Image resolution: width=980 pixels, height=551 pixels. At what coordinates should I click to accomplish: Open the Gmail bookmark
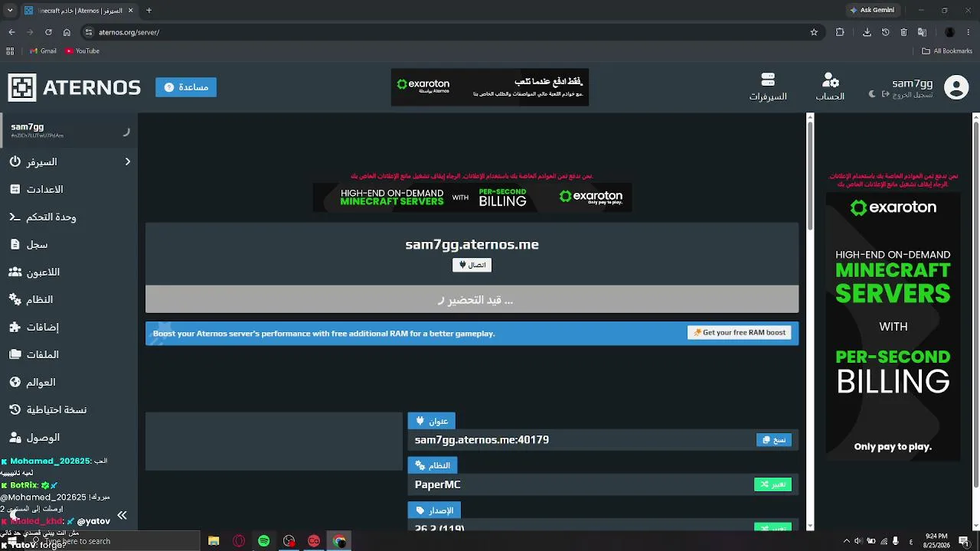pos(43,51)
